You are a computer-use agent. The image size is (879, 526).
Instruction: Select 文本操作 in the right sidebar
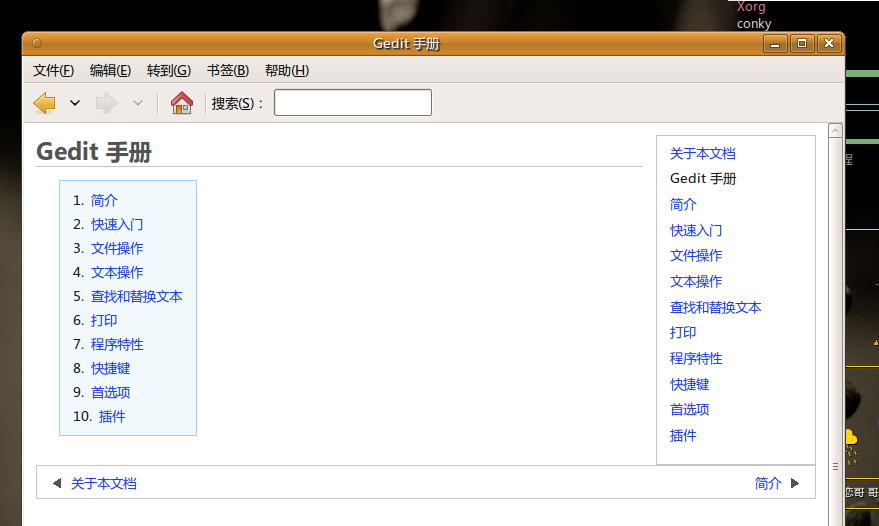pyautogui.click(x=696, y=282)
